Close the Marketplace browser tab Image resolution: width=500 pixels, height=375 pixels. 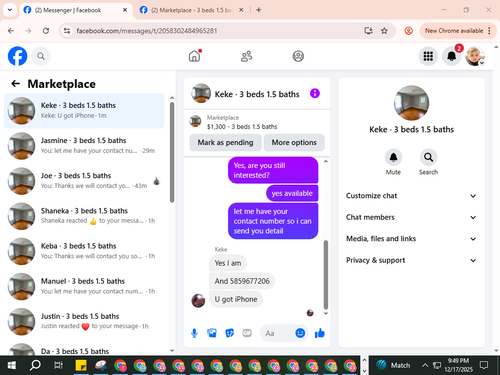(x=241, y=10)
